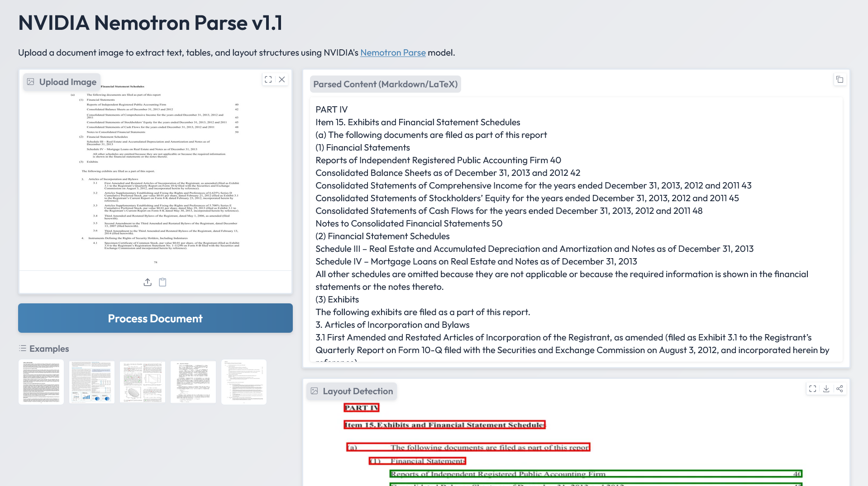Click the upload file icon below the preview
The image size is (868, 486).
pos(148,283)
